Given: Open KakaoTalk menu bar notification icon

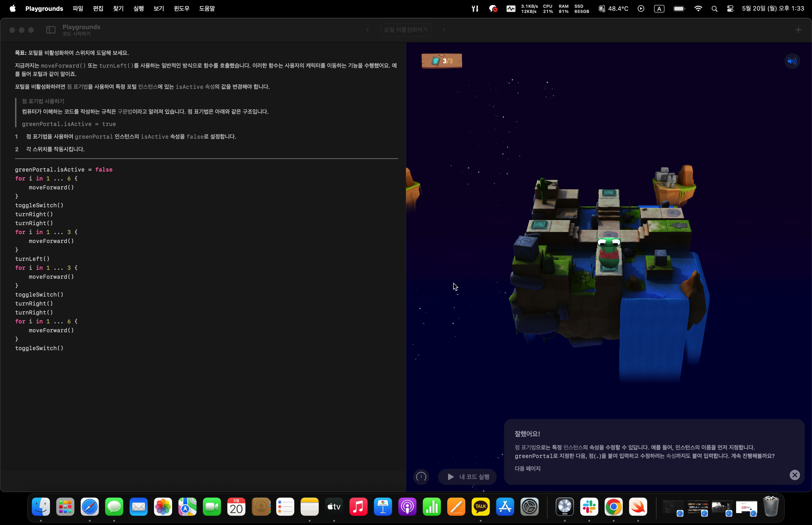Looking at the screenshot, I should pos(493,8).
